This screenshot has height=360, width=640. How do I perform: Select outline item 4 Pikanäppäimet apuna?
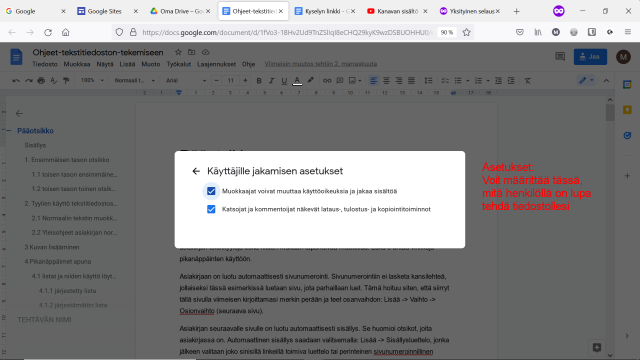(58, 262)
